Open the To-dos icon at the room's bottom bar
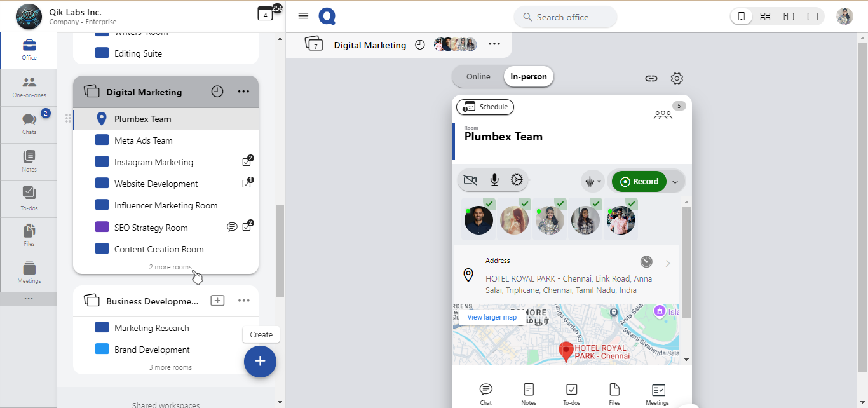The height and width of the screenshot is (408, 868). (x=571, y=393)
